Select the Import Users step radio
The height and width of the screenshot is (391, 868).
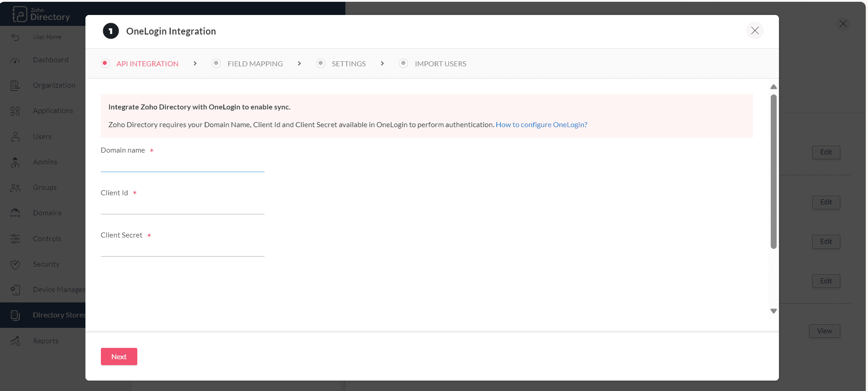click(404, 63)
